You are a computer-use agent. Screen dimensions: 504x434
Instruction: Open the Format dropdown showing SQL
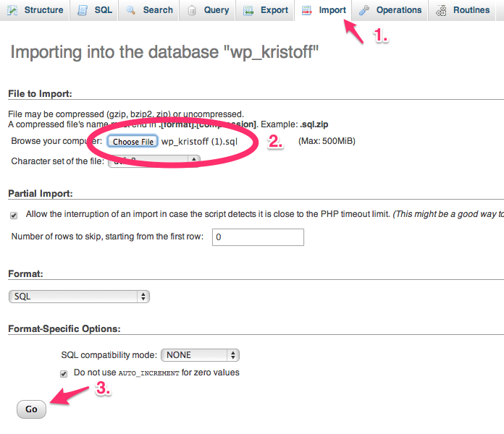pos(78,297)
